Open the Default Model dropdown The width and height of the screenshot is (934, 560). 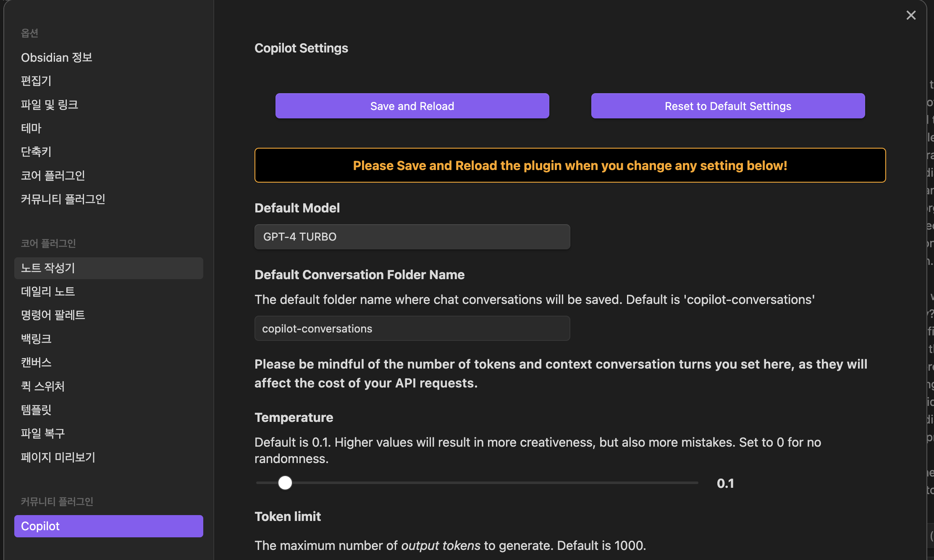click(412, 237)
